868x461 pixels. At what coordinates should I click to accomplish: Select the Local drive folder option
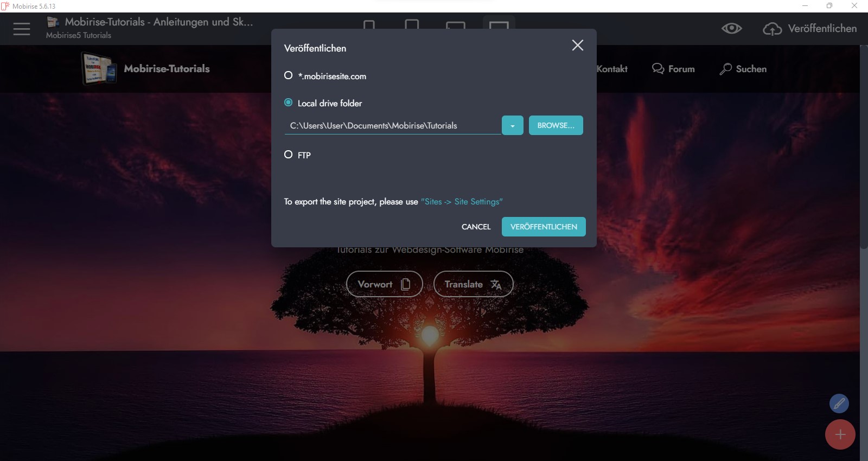click(x=289, y=103)
